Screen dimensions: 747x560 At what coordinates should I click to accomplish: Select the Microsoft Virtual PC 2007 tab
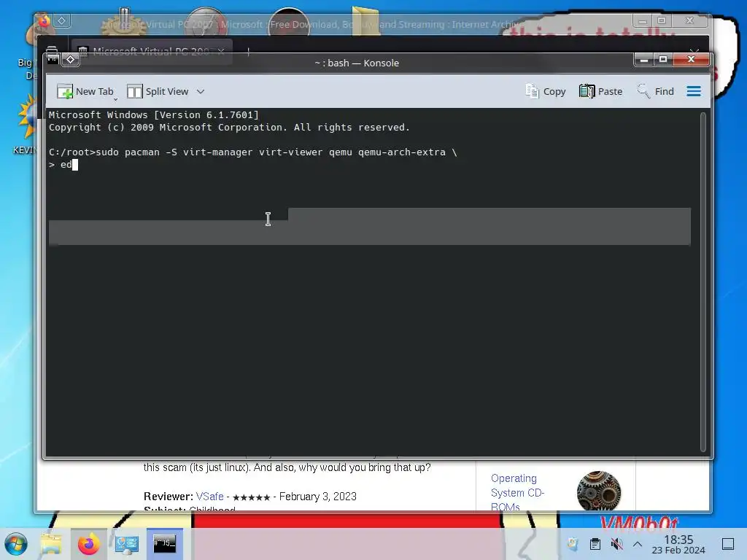coord(151,51)
